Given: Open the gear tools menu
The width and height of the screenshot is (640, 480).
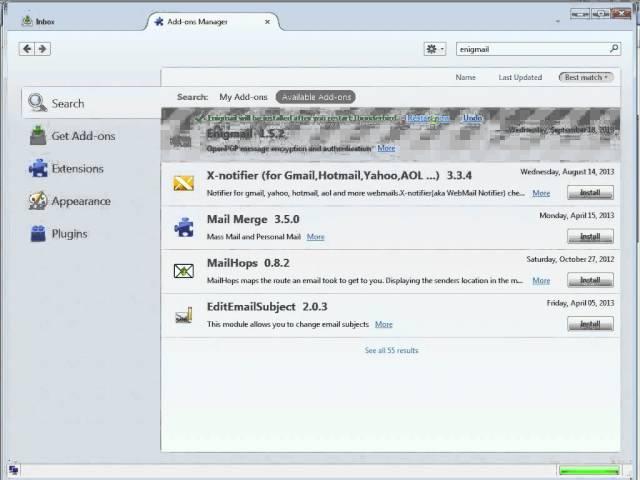Looking at the screenshot, I should (x=435, y=49).
